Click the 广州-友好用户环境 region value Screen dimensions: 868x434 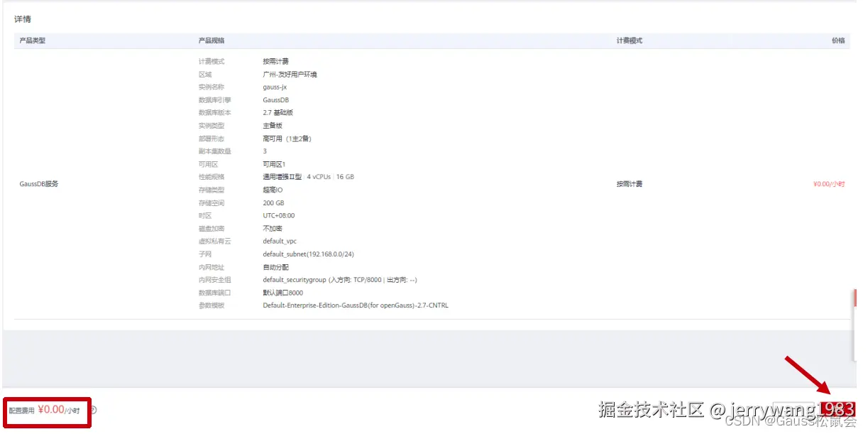[x=292, y=74]
